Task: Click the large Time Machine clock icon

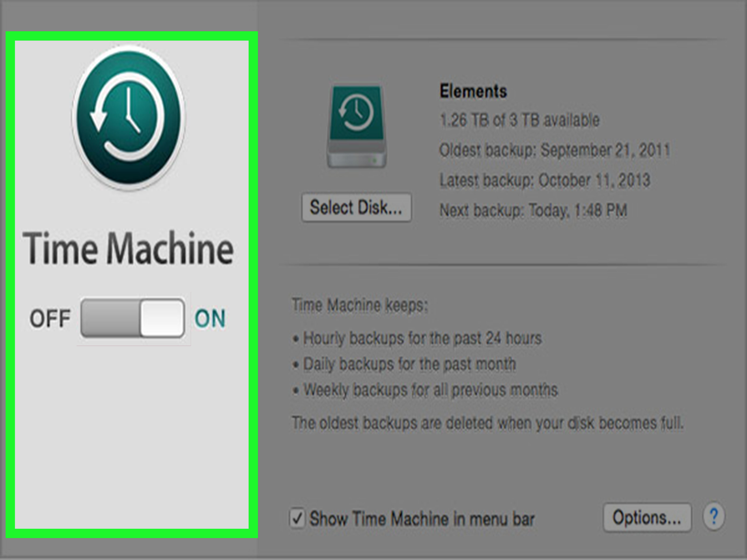Action: [x=129, y=118]
